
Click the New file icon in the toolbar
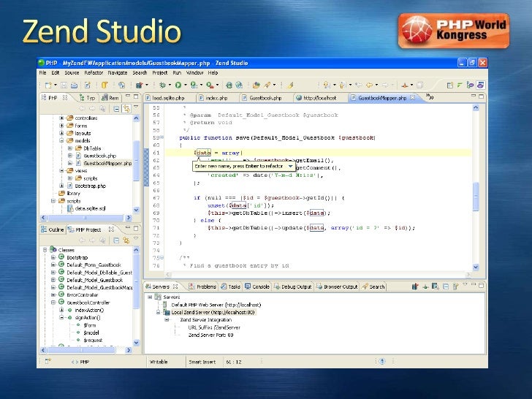coord(48,85)
